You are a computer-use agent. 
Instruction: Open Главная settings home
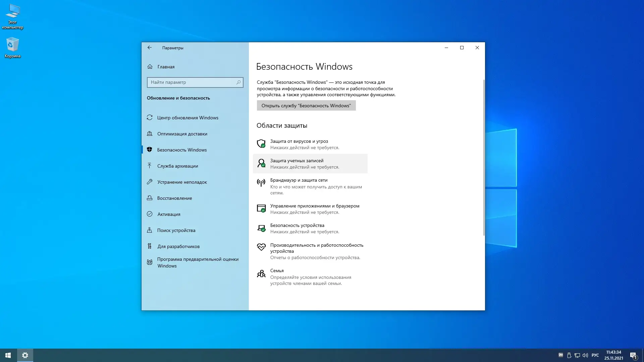(x=166, y=67)
